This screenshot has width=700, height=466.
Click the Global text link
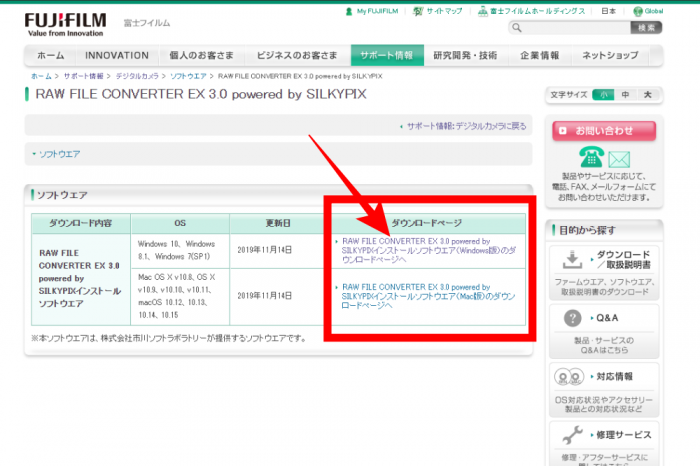[x=654, y=11]
